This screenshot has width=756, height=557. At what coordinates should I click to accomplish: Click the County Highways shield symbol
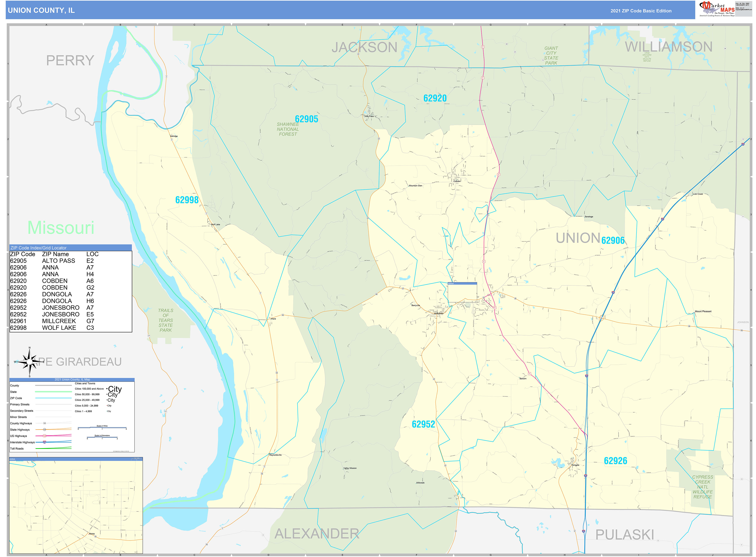pos(45,423)
